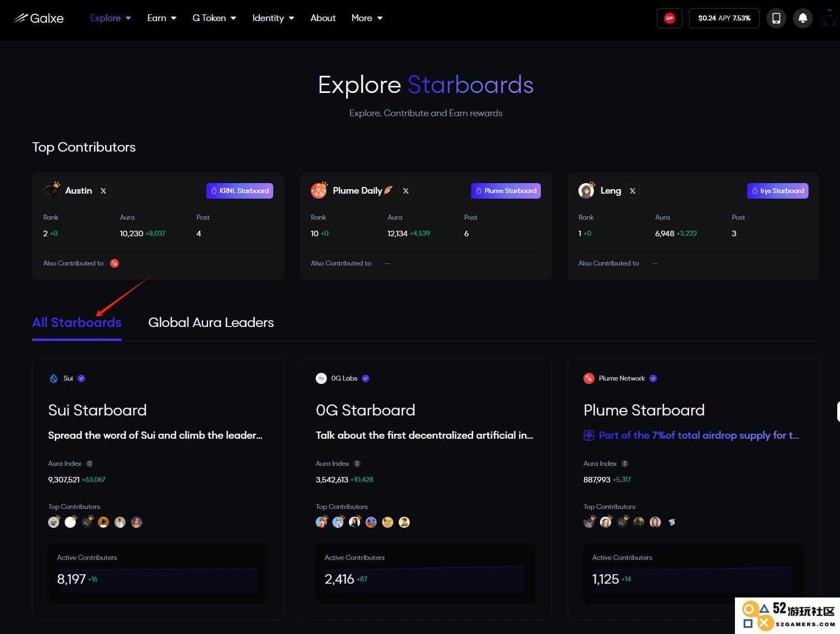The height and width of the screenshot is (634, 840).
Task: Click first Sui top contributor avatar
Action: [x=54, y=522]
